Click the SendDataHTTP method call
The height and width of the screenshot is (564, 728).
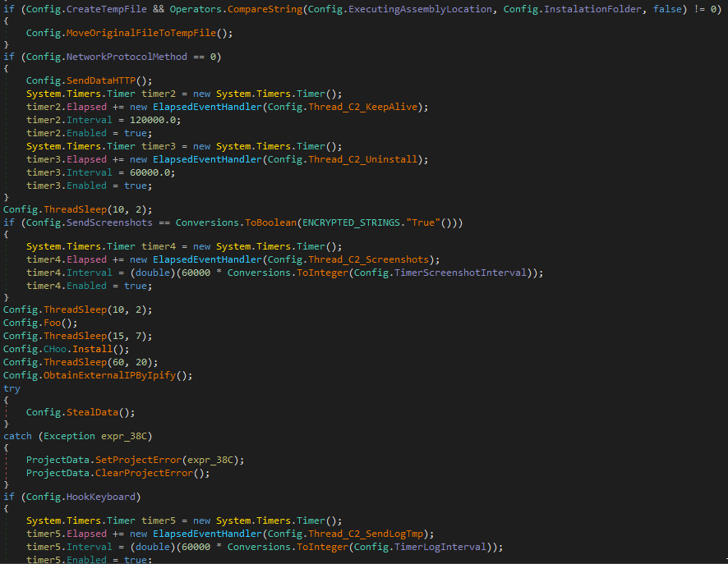click(101, 80)
